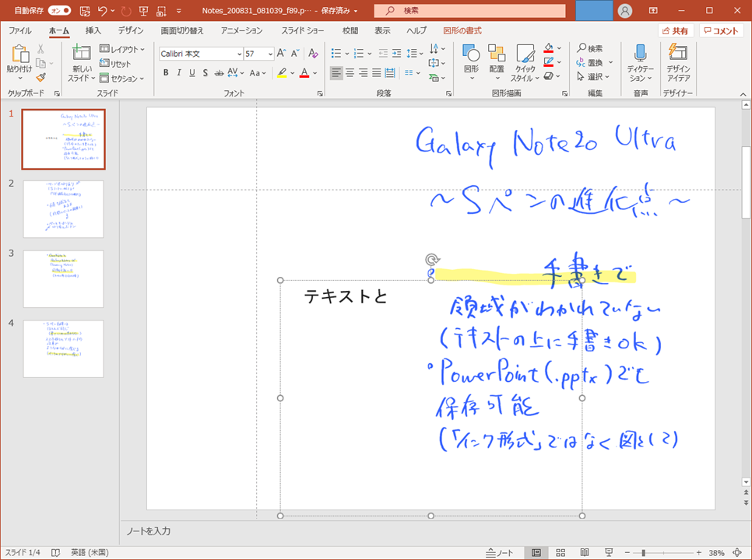Start Slide Show from status bar icon
Image resolution: width=752 pixels, height=560 pixels.
(x=609, y=553)
